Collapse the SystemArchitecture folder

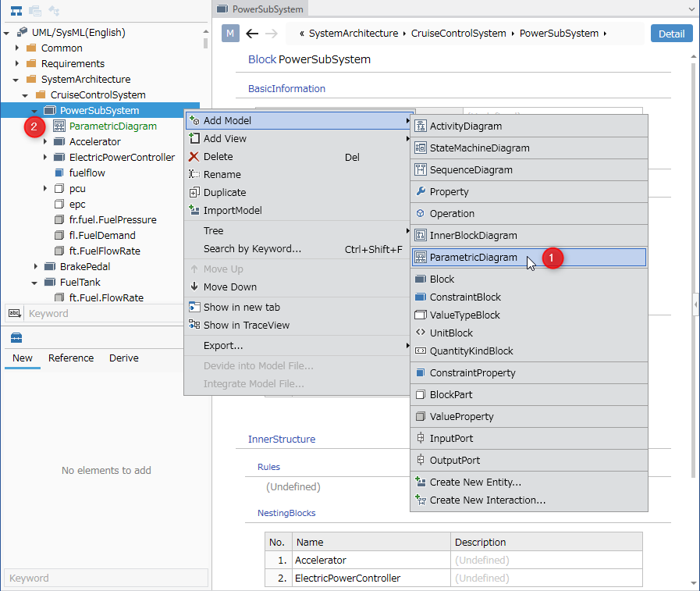(16, 80)
